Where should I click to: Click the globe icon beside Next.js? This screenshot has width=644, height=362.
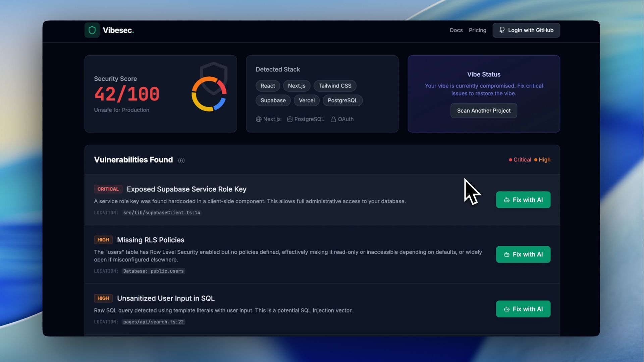click(259, 119)
